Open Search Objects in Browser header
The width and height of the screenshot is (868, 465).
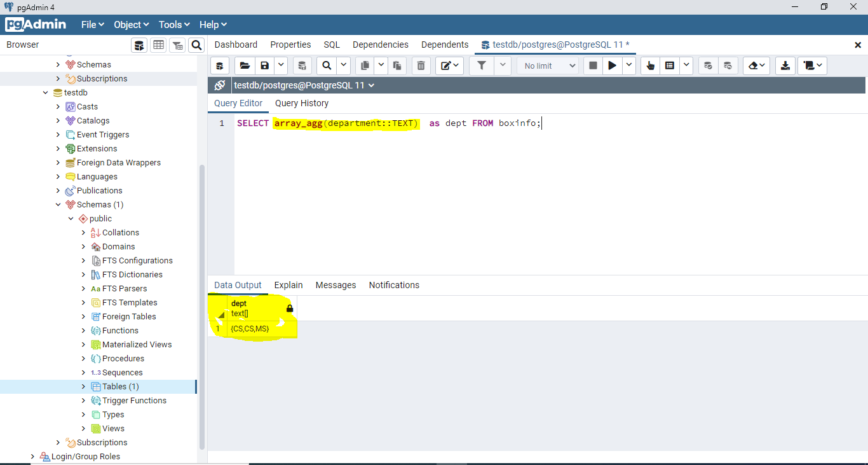(x=196, y=45)
